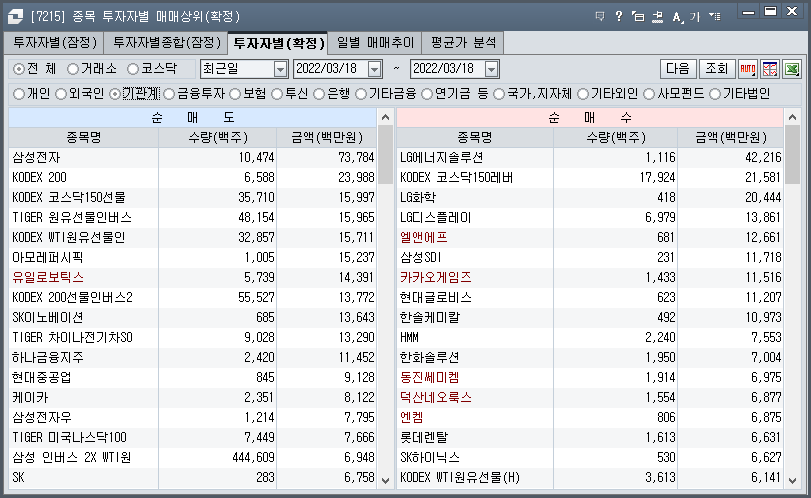Image resolution: width=811 pixels, height=498 pixels.
Task: Click the question mark help icon
Action: (x=619, y=17)
